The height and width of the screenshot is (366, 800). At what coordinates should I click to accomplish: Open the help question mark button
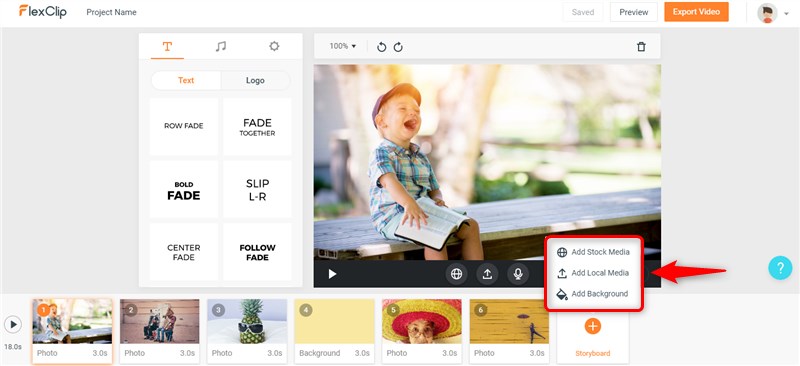click(780, 267)
